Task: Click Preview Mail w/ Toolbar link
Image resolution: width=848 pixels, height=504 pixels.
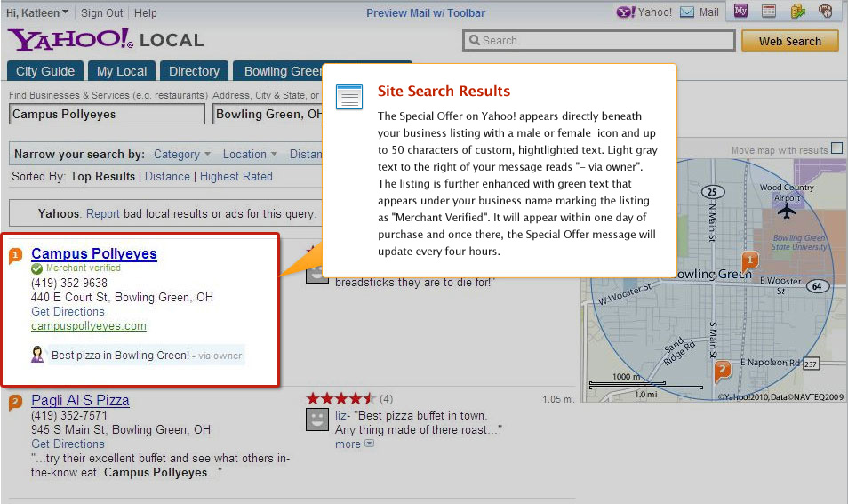Action: tap(426, 13)
